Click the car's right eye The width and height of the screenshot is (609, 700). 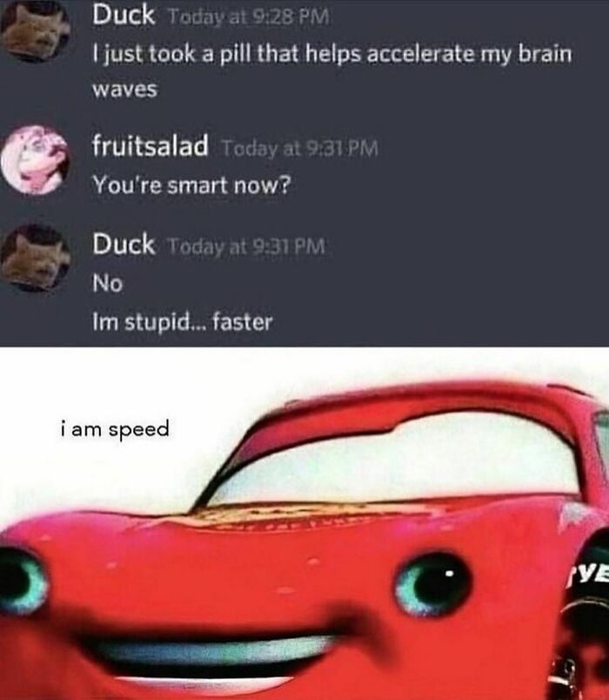tap(432, 584)
